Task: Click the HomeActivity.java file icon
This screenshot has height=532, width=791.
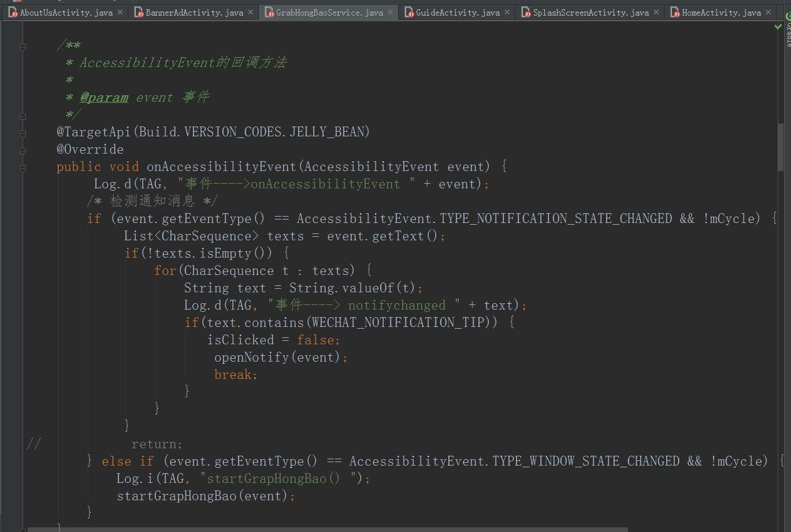Action: click(x=675, y=12)
